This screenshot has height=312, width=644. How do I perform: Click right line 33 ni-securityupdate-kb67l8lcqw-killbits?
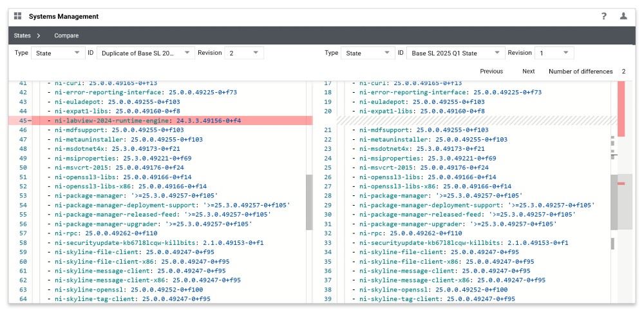(464, 243)
